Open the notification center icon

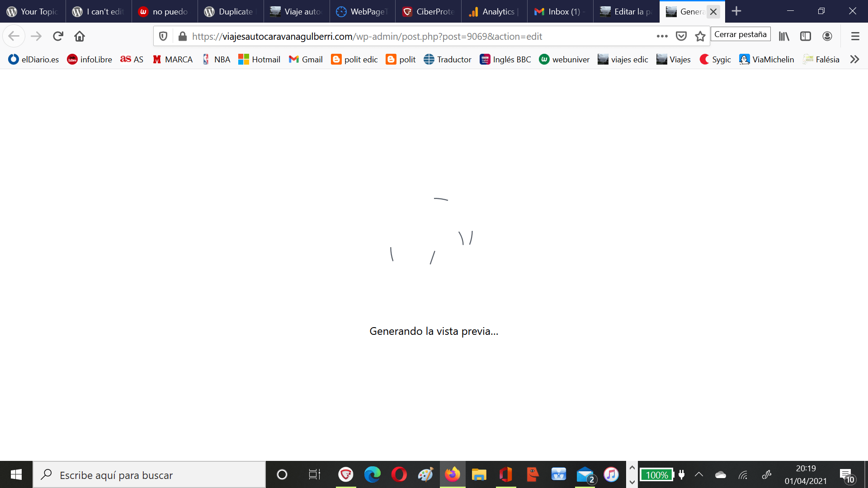pos(847,475)
